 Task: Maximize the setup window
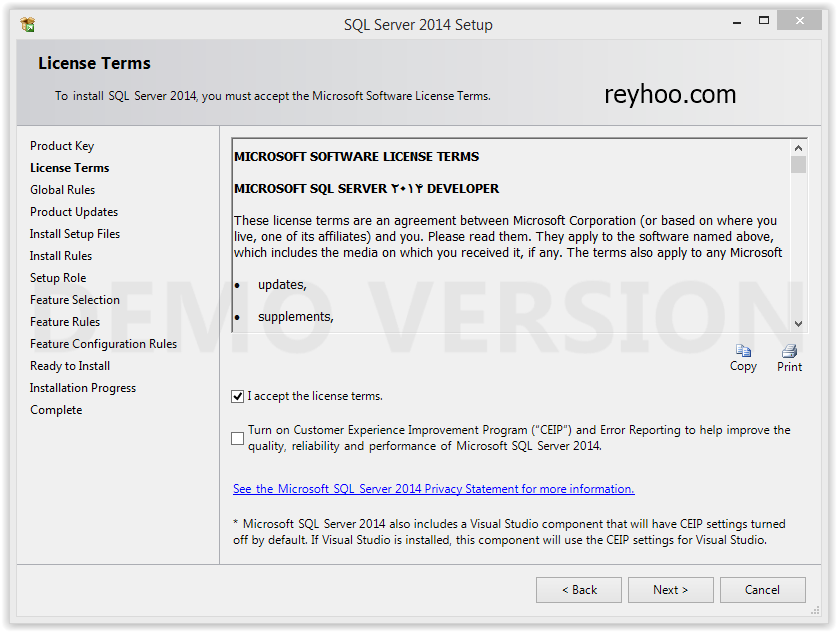[x=764, y=21]
